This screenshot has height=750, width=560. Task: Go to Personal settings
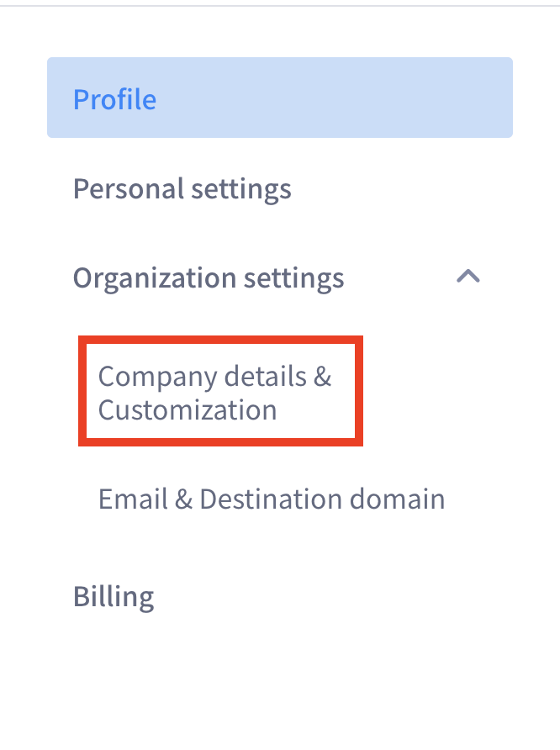182,188
